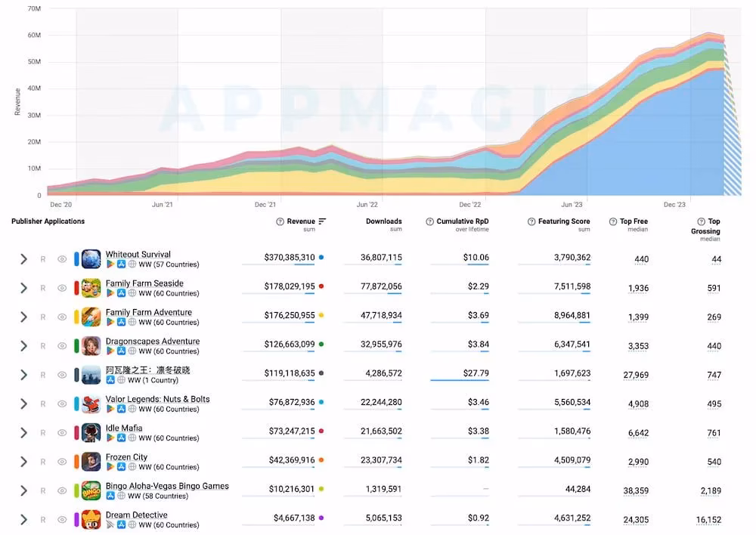Hide the Dragonscapes Adventure series with its eye icon
756x535 pixels.
62,346
